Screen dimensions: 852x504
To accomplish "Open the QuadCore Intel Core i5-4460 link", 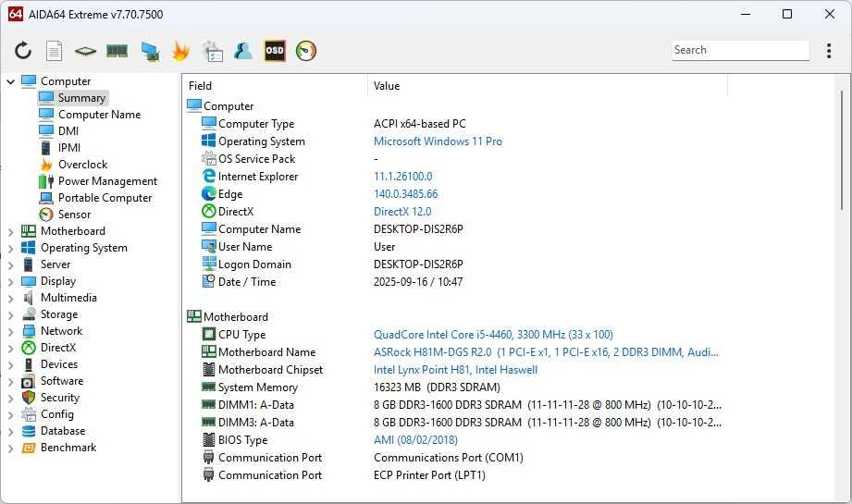I will point(493,335).
